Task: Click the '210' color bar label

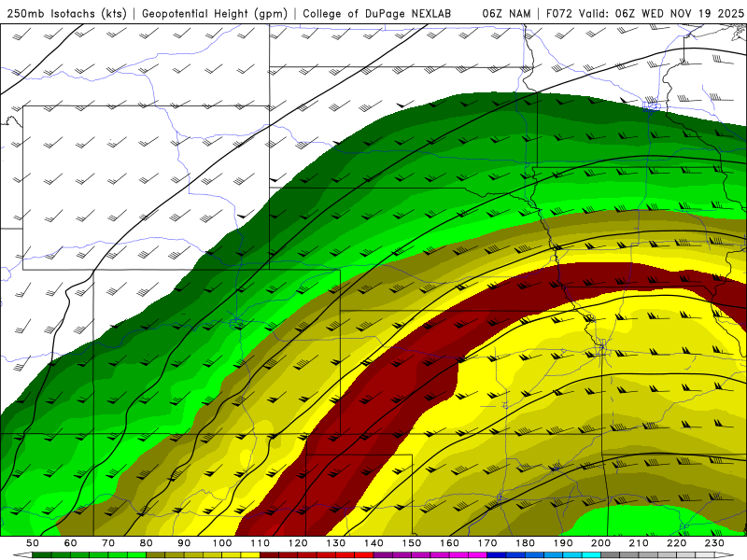Action: (x=639, y=543)
